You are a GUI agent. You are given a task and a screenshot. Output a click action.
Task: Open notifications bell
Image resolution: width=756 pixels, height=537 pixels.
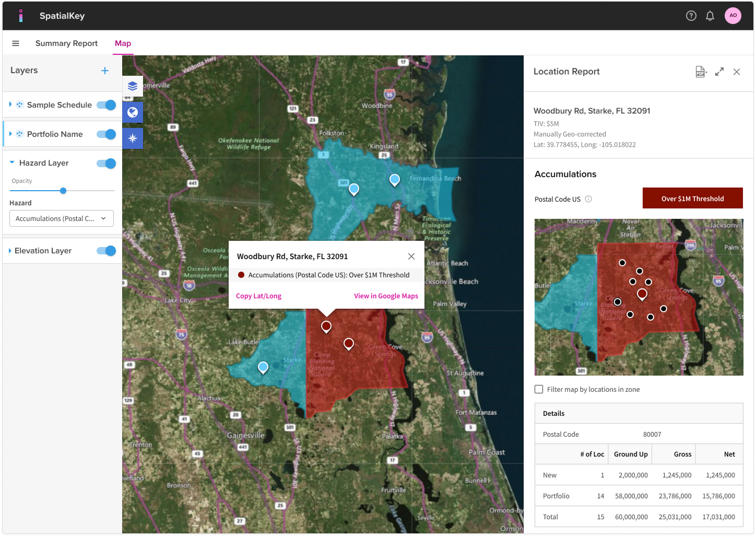[x=710, y=16]
